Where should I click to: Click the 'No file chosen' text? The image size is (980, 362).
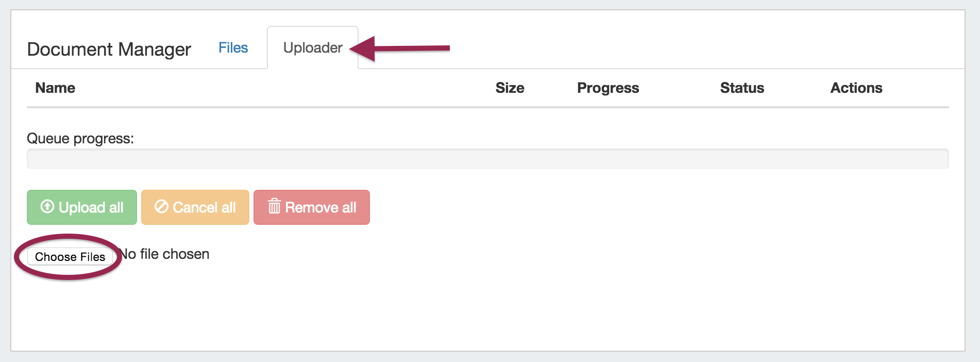pos(165,254)
